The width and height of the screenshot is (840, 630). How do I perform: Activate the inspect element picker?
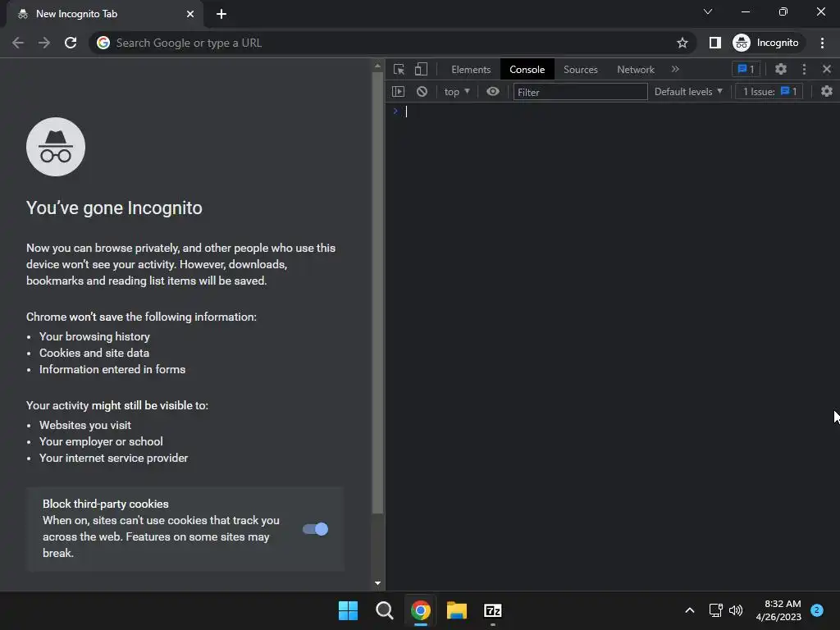tap(399, 69)
